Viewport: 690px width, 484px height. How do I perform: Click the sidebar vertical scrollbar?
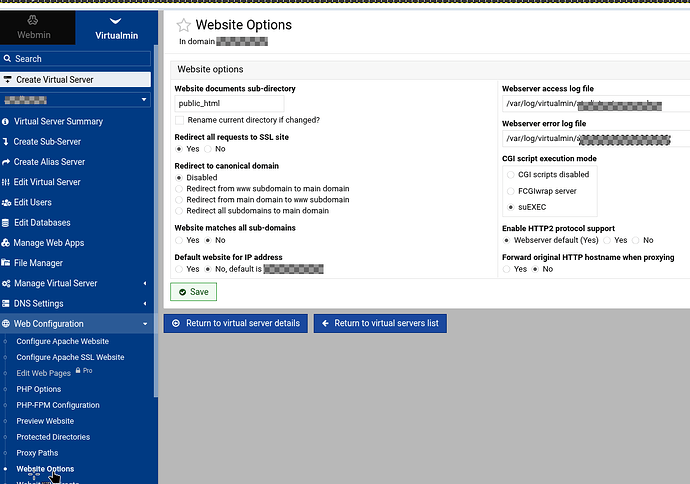156,220
